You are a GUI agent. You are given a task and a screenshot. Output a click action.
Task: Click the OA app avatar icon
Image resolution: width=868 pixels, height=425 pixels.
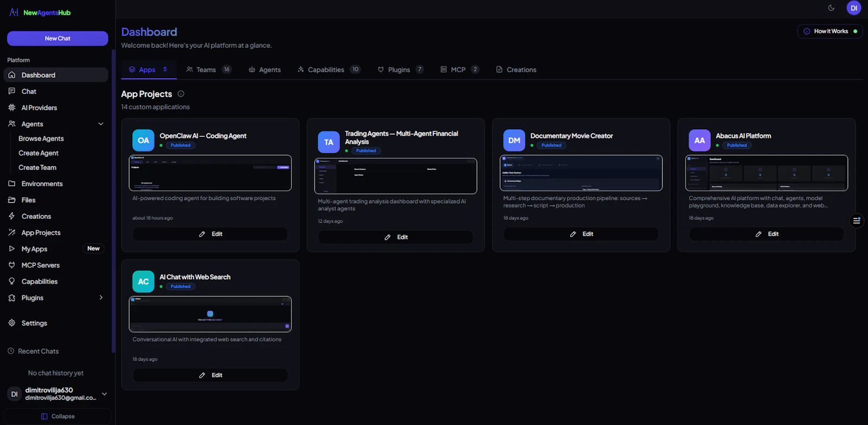point(143,141)
